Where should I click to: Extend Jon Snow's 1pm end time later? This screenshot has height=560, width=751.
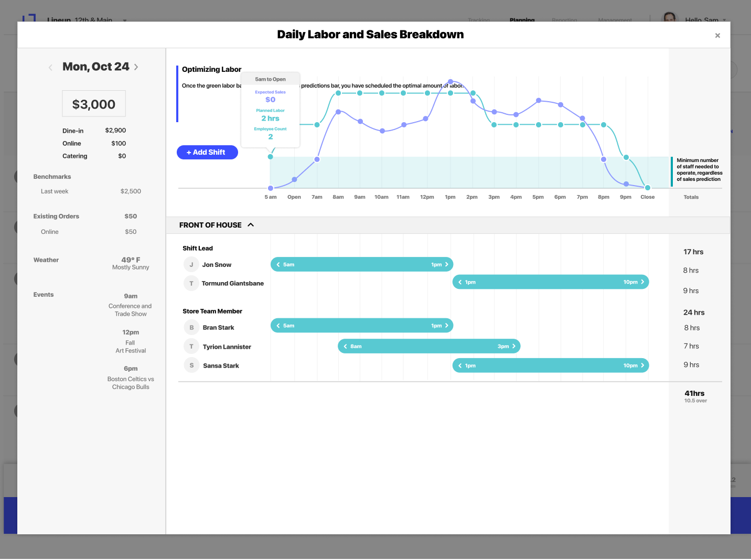447,265
